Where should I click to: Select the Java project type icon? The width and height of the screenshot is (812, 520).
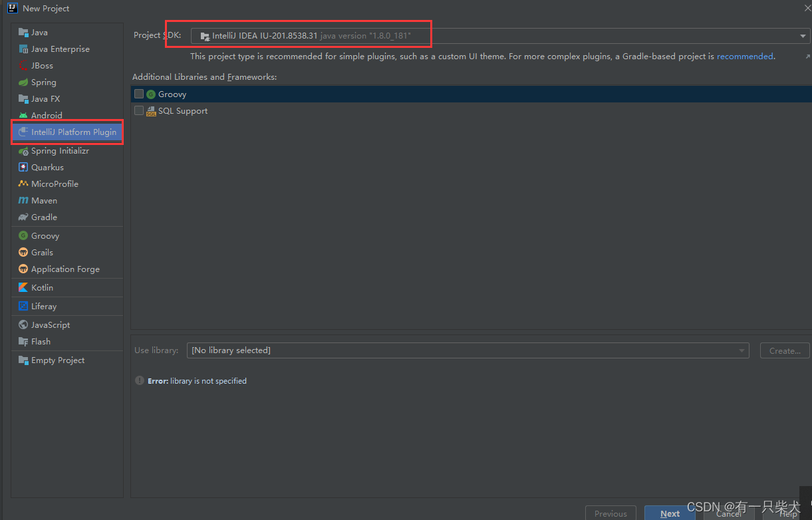coord(23,32)
